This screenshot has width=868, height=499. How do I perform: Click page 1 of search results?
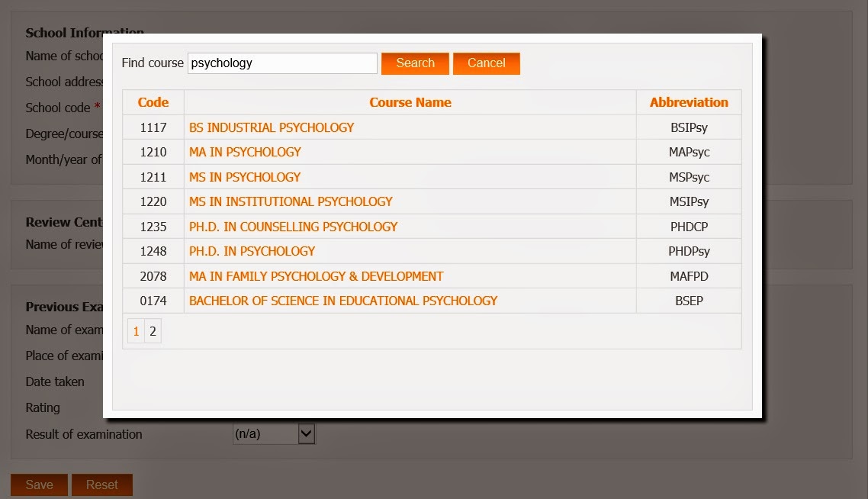[x=136, y=331]
